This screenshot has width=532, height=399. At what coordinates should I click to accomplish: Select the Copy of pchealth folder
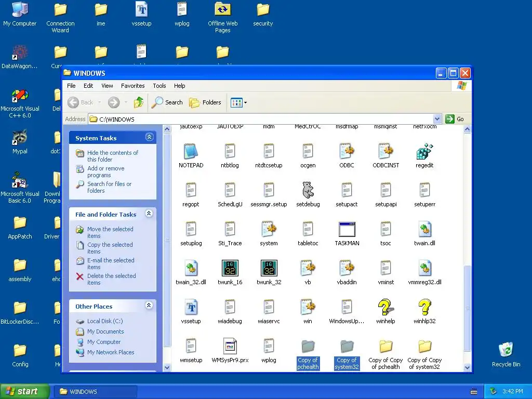pyautogui.click(x=308, y=346)
